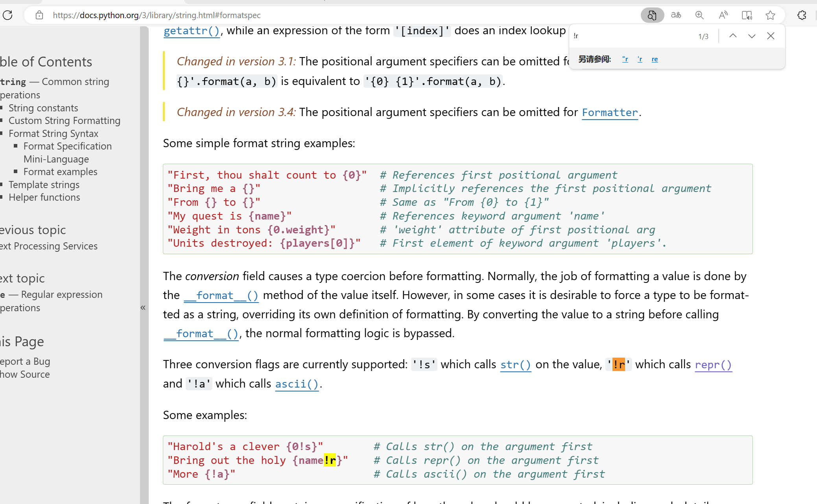This screenshot has height=504, width=817.
Task: Open the immersive reader icon
Action: pyautogui.click(x=747, y=15)
